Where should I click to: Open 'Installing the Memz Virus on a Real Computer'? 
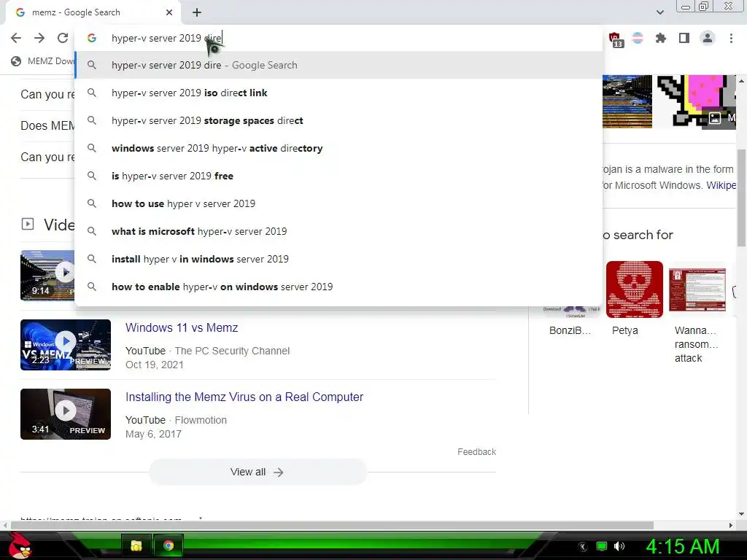coord(244,397)
